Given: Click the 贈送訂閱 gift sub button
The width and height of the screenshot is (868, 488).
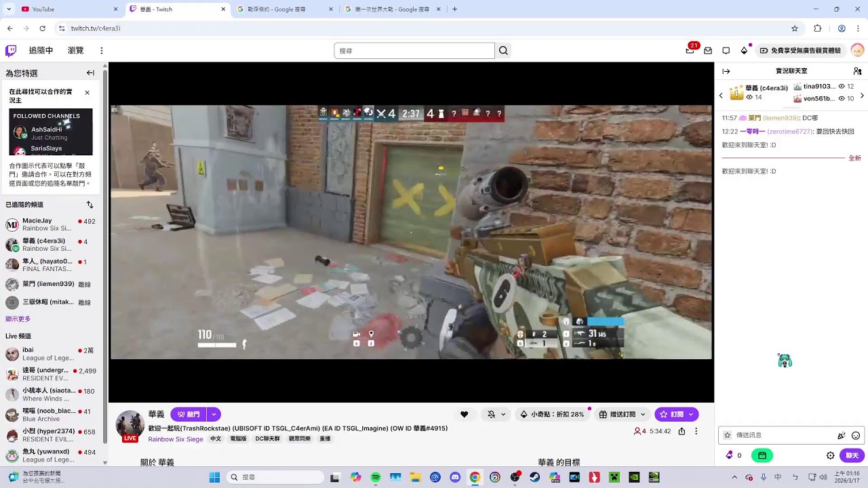Looking at the screenshot, I should pyautogui.click(x=617, y=414).
